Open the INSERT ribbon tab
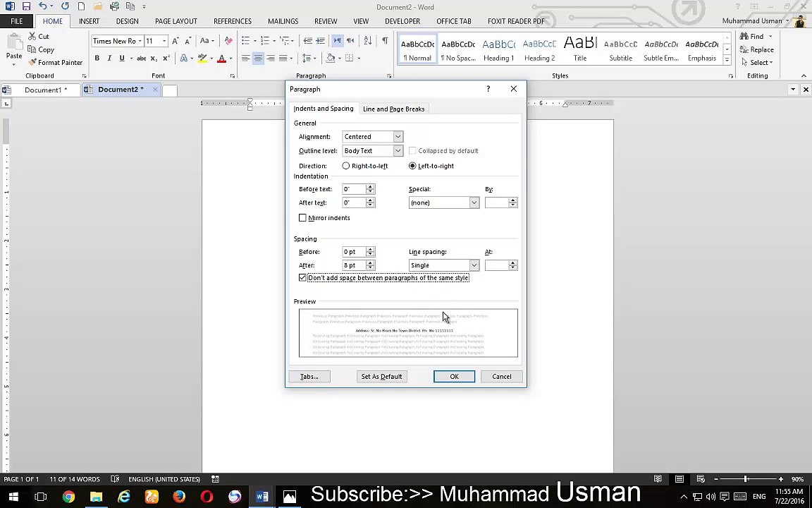 [89, 21]
